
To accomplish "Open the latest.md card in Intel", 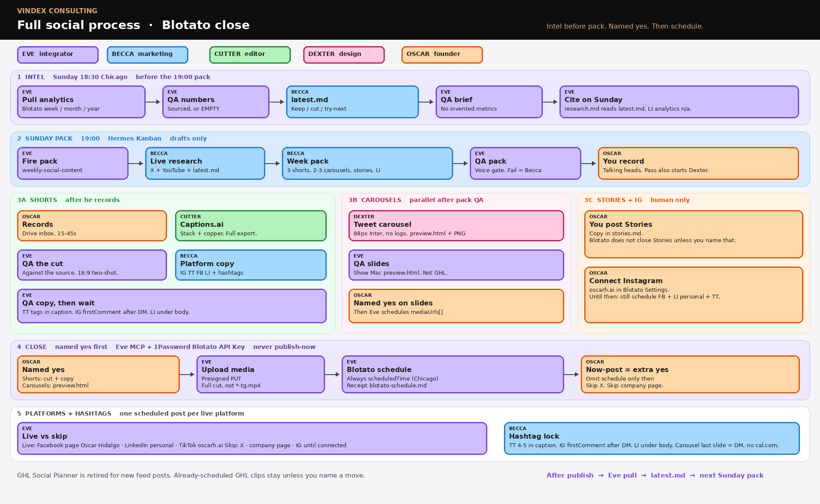I will pos(352,102).
